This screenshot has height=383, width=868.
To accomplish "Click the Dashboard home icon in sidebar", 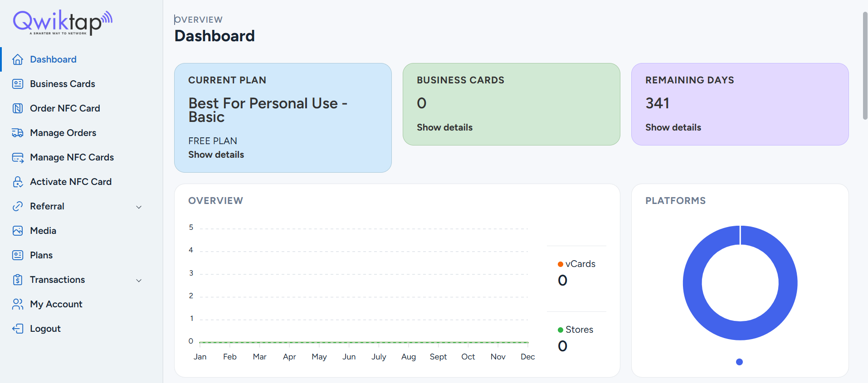I will pyautogui.click(x=18, y=59).
